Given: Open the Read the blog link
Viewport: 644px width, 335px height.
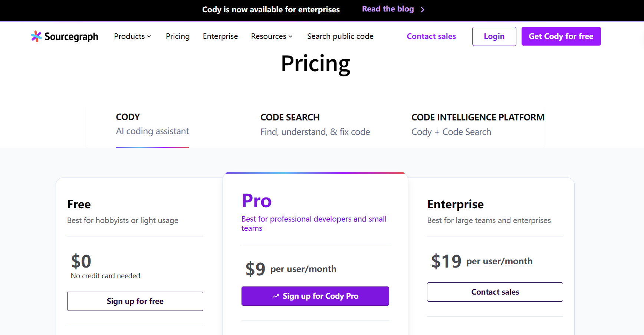Looking at the screenshot, I should (x=388, y=9).
